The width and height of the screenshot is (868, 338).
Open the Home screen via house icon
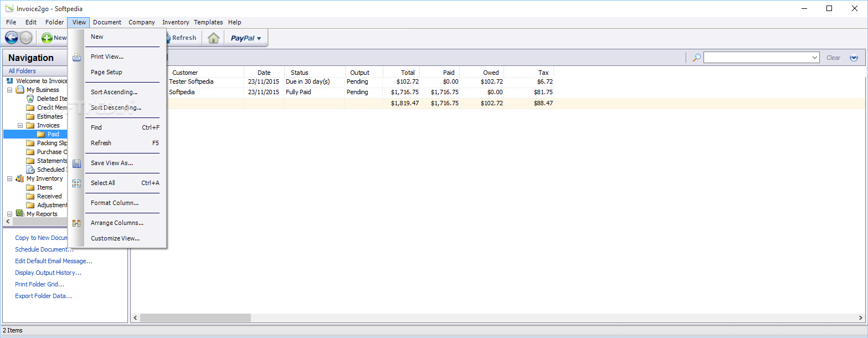pyautogui.click(x=214, y=38)
